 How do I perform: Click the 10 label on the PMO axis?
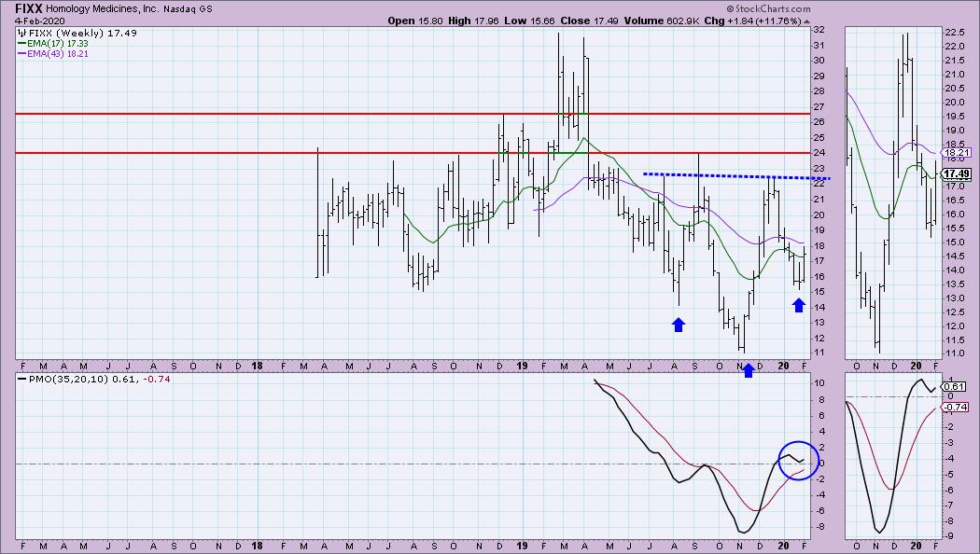point(819,383)
